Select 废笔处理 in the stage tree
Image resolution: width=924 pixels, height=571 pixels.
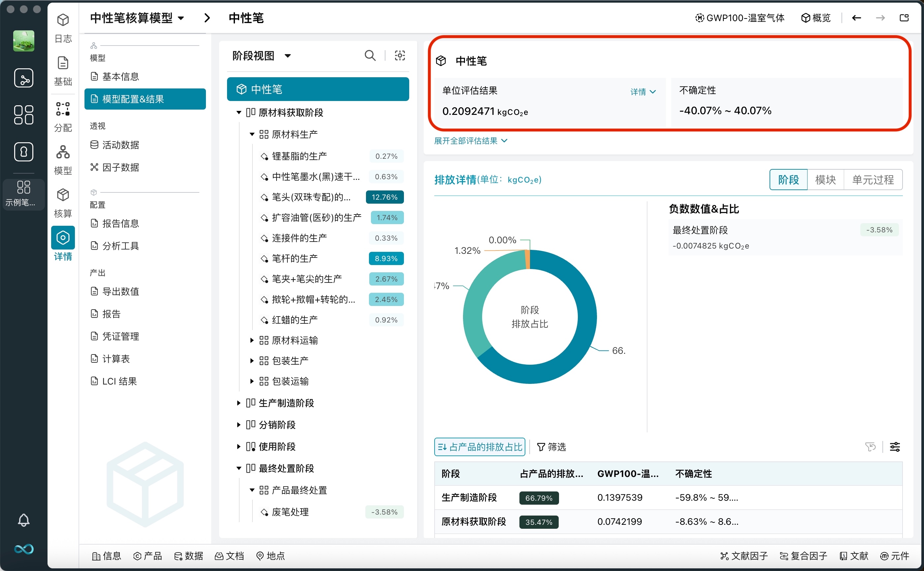click(290, 512)
